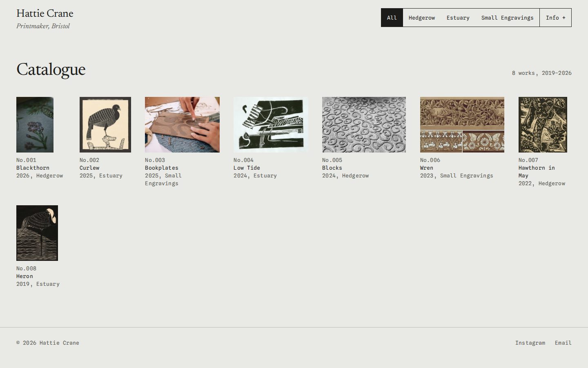Expand the Info + panel
This screenshot has height=368, width=588.
pos(556,18)
